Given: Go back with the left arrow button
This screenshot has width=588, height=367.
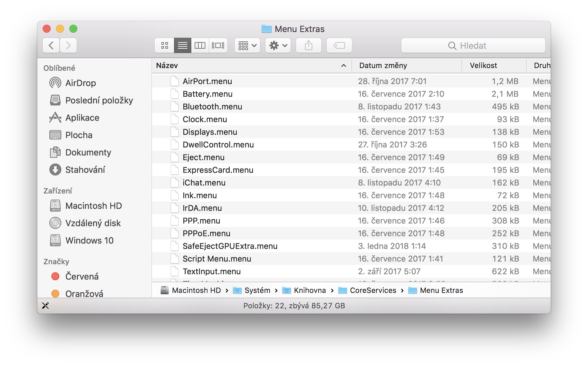Looking at the screenshot, I should [x=51, y=45].
